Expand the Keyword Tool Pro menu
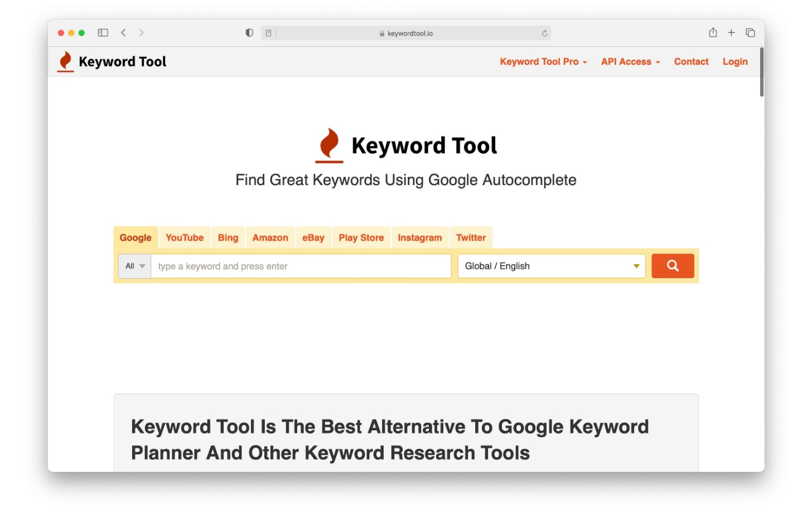Image resolution: width=812 pixels, height=510 pixels. [x=543, y=62]
